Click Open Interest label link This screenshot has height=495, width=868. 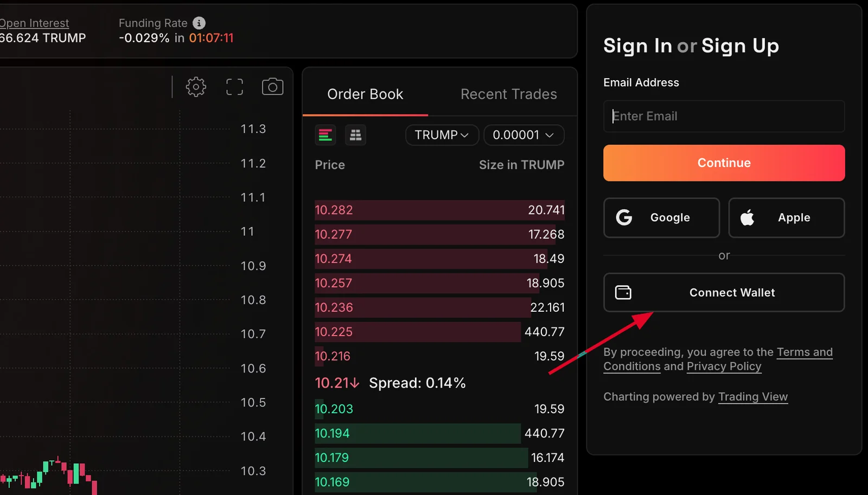point(34,23)
